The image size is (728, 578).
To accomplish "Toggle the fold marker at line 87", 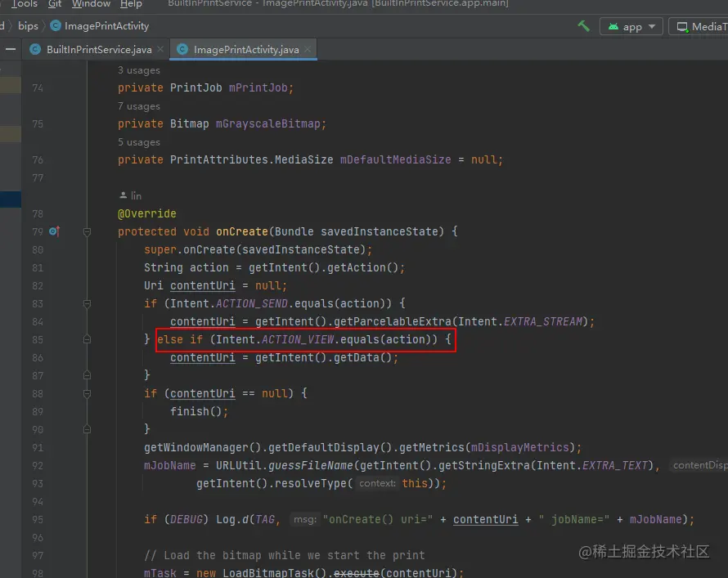I will click(x=87, y=375).
